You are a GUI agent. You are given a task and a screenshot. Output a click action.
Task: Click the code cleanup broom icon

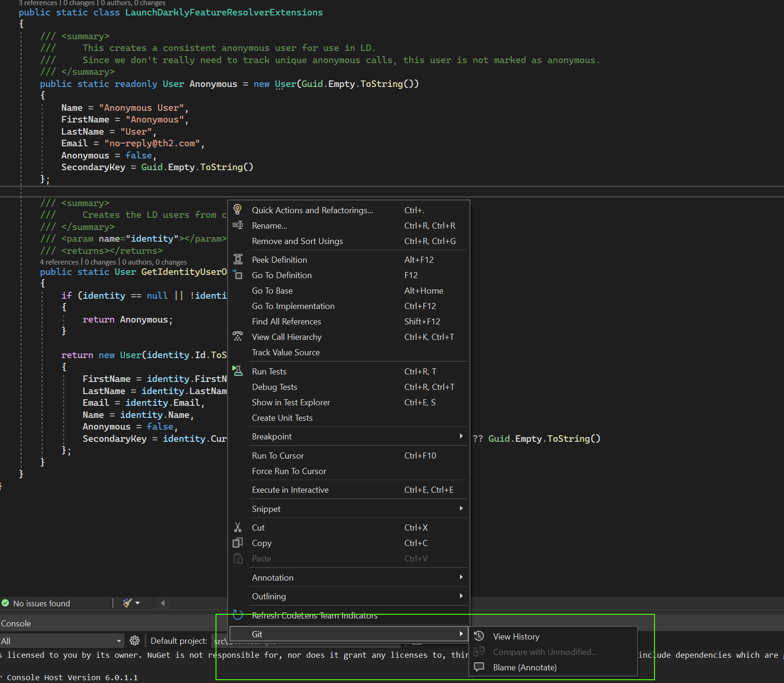tap(127, 603)
